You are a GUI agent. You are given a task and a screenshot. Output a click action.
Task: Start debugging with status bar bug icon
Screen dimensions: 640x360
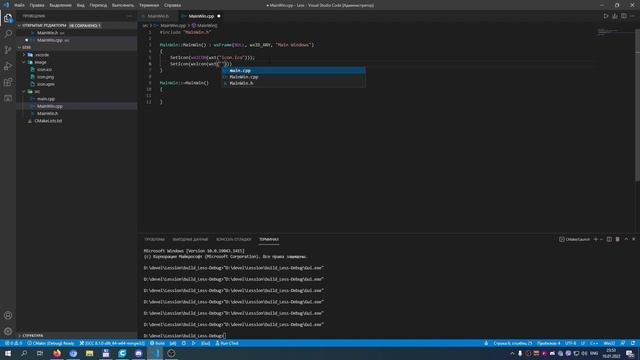tap(184, 343)
